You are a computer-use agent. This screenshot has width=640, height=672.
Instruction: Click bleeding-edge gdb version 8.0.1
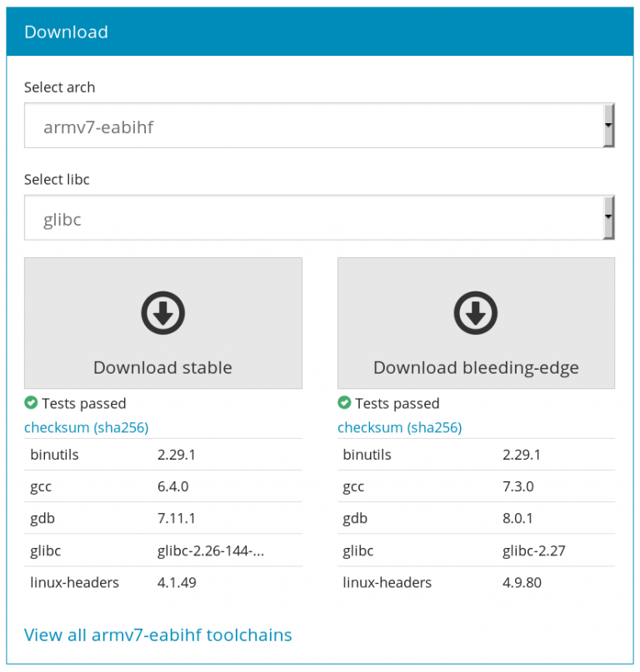coord(517,518)
